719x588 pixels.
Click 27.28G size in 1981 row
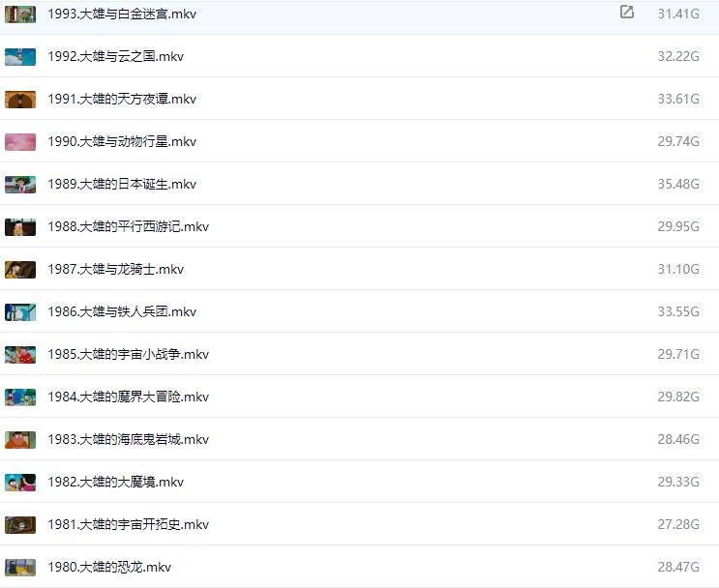point(677,525)
